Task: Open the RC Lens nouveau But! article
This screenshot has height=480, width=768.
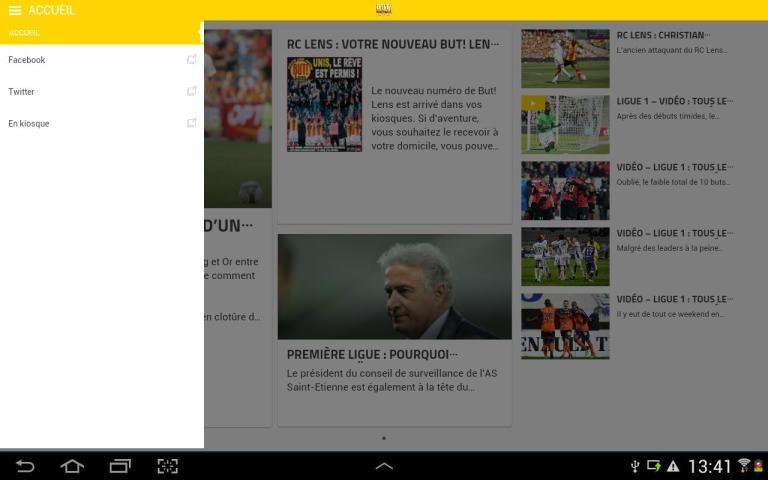Action: tap(392, 44)
